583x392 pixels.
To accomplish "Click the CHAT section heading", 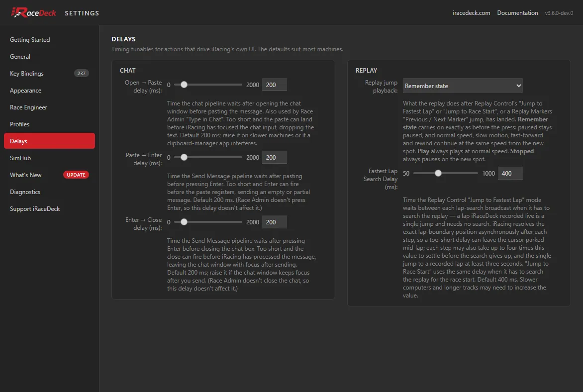I will (x=127, y=70).
